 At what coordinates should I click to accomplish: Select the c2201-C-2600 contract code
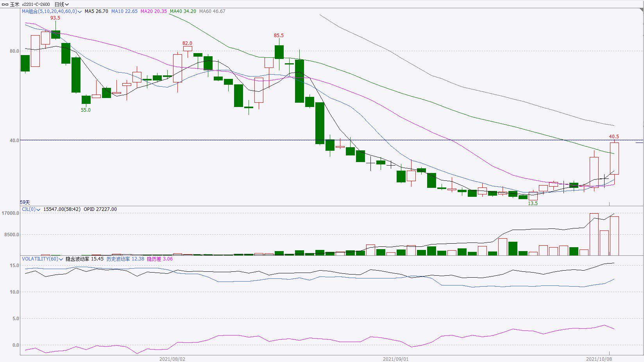[x=36, y=4]
